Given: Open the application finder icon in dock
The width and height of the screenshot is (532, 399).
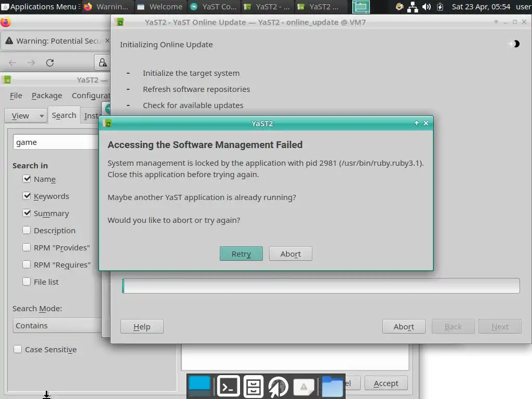Looking at the screenshot, I should (x=303, y=386).
